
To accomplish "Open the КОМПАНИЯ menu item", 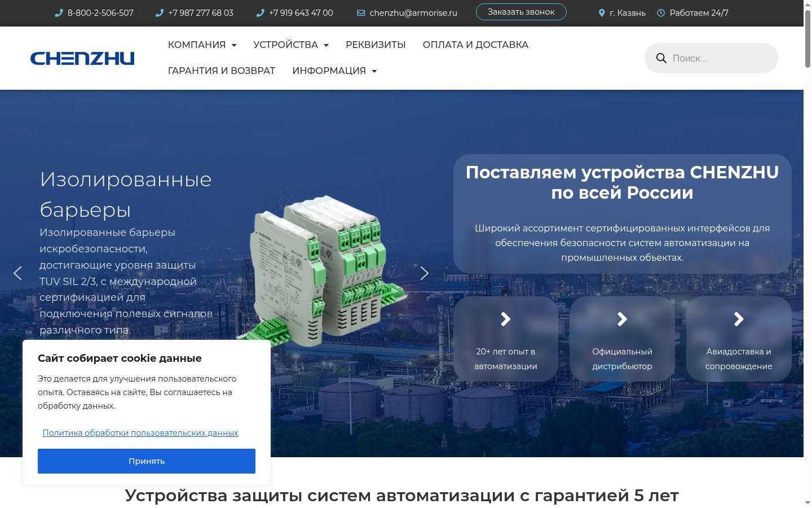I will (197, 45).
